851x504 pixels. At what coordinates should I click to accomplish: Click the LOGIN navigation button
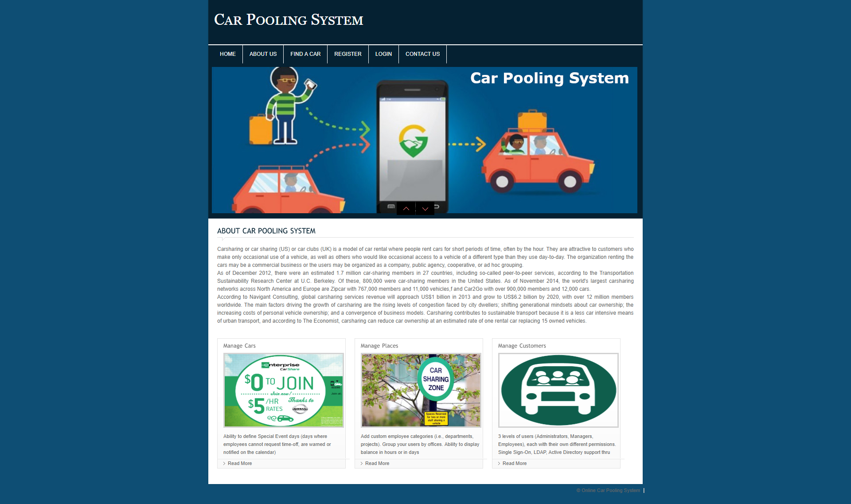[383, 54]
